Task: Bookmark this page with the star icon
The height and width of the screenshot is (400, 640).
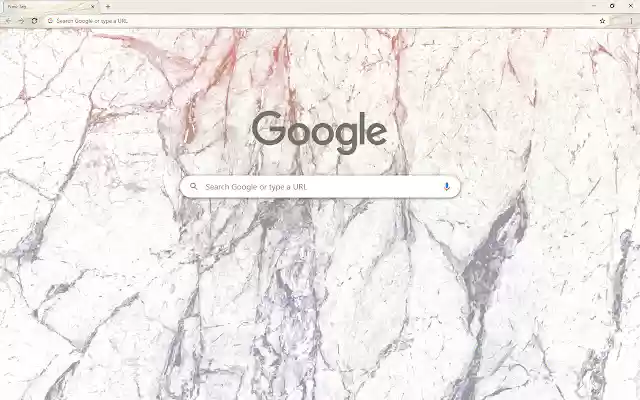Action: pos(602,21)
